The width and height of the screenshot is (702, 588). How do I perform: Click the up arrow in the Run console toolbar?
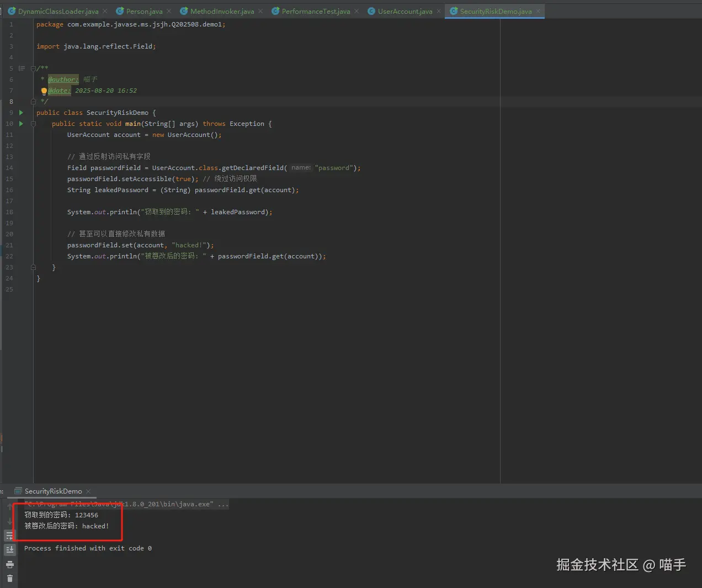coord(9,506)
